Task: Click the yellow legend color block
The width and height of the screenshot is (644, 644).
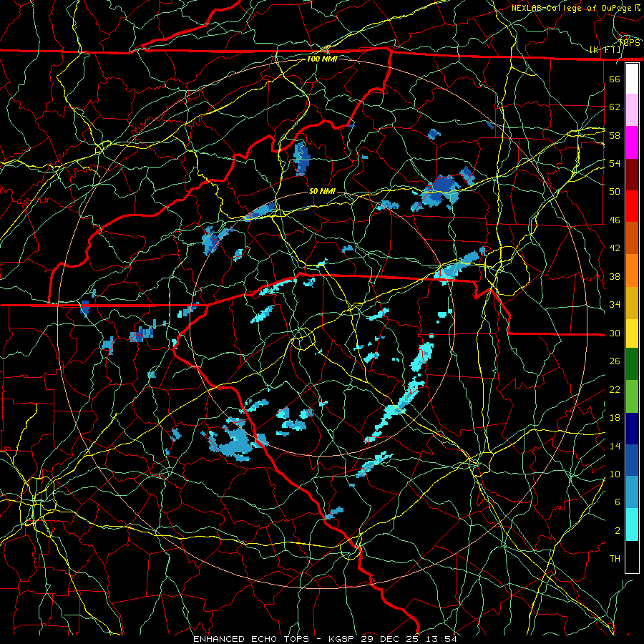Action: [x=632, y=333]
